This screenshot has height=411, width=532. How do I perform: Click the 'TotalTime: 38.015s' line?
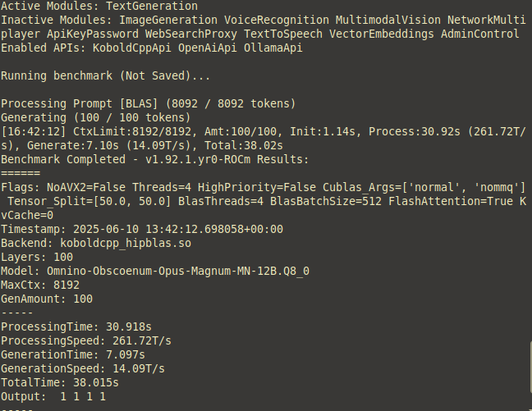(60, 382)
